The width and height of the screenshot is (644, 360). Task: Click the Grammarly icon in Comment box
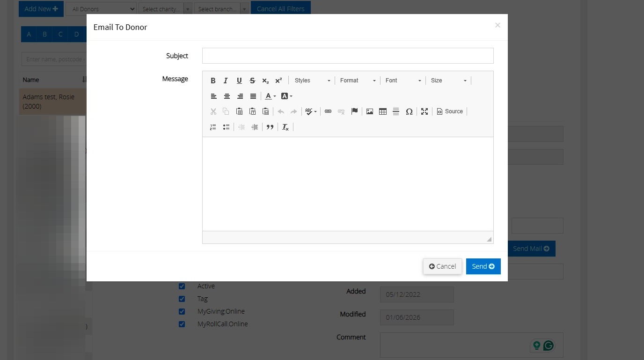point(549,346)
